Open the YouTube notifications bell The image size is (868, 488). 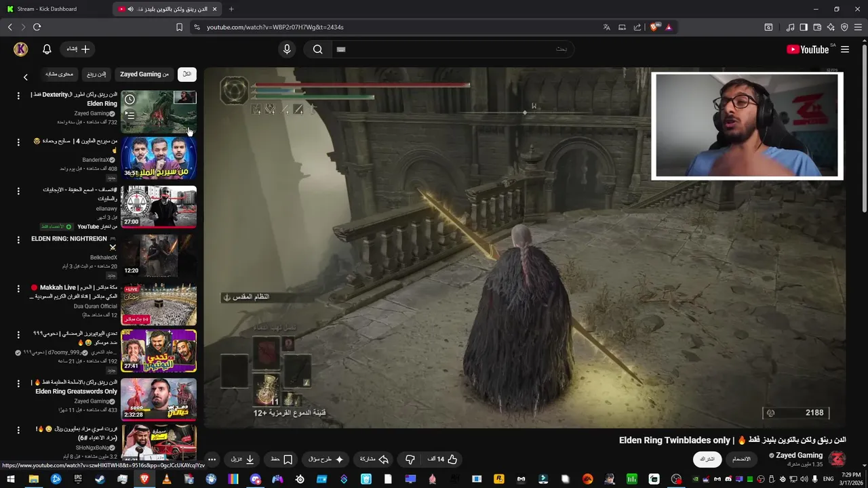(x=47, y=49)
